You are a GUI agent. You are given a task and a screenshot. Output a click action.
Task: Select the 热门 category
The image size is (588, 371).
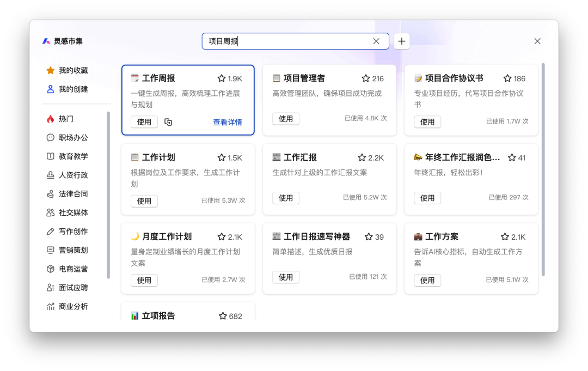click(60, 119)
